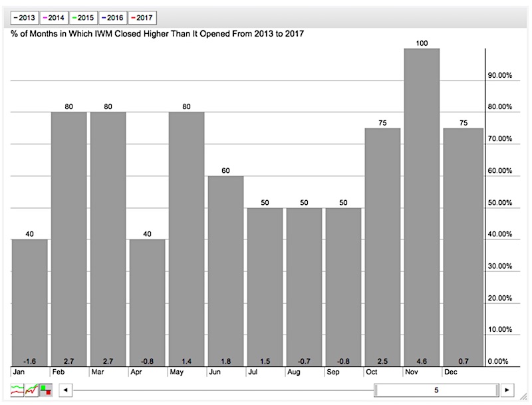The width and height of the screenshot is (532, 405).
Task: Click the years slider thumb showing 5
Action: point(436,390)
